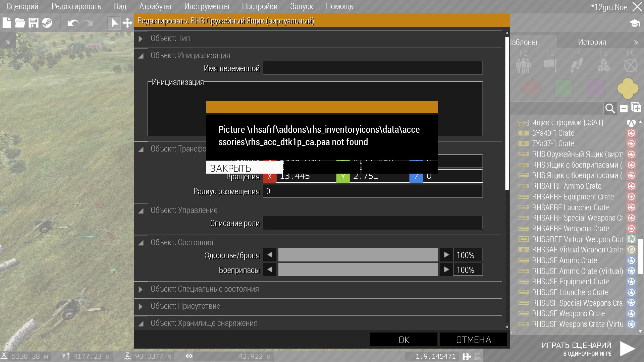Viewport: 644px width, 362px height.
Task: Expand all entries with the plus icon
Action: coord(636,108)
